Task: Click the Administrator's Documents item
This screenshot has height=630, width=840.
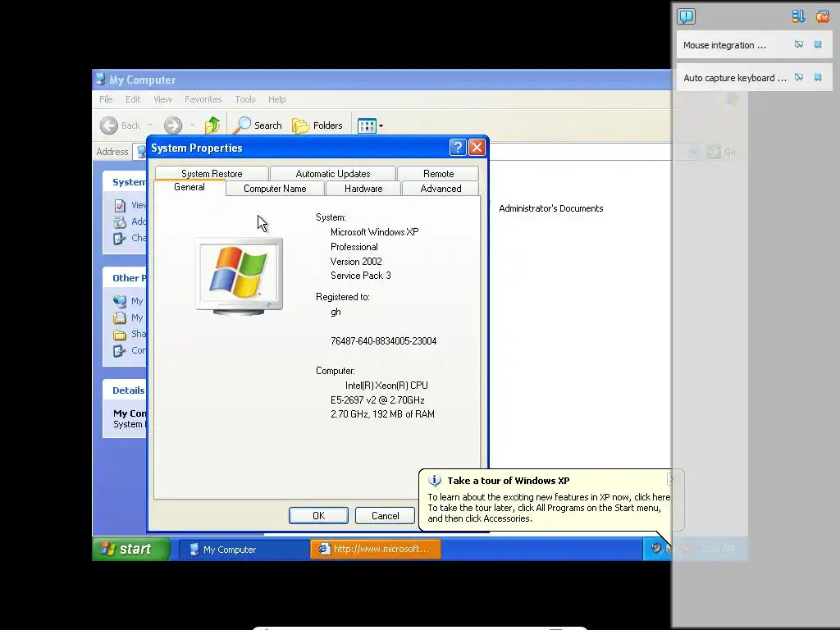Action: point(550,208)
